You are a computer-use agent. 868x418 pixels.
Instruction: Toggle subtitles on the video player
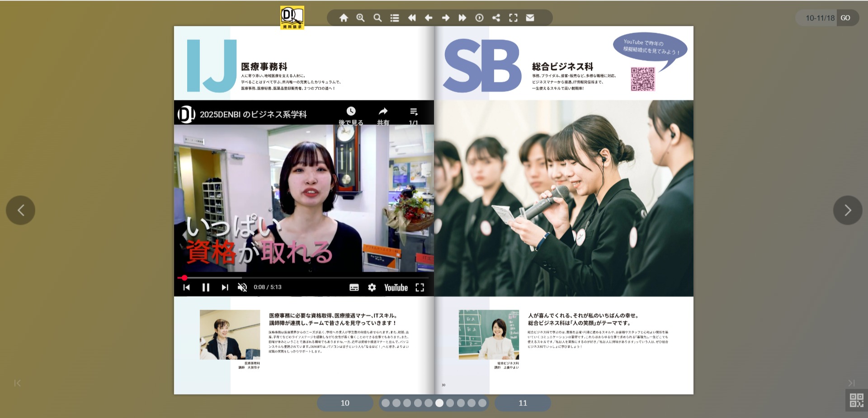pyautogui.click(x=354, y=287)
